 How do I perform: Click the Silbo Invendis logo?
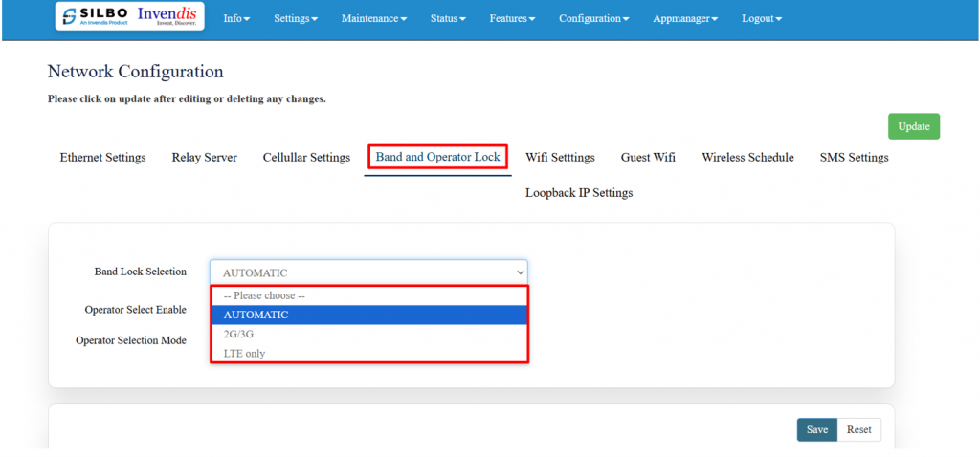coord(129,17)
